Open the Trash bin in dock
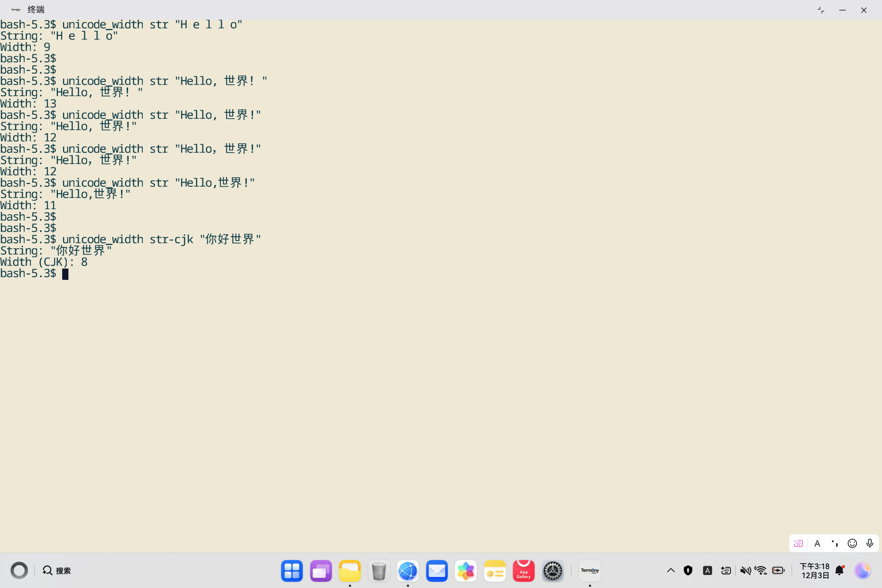Viewport: 882px width, 588px height. (379, 570)
